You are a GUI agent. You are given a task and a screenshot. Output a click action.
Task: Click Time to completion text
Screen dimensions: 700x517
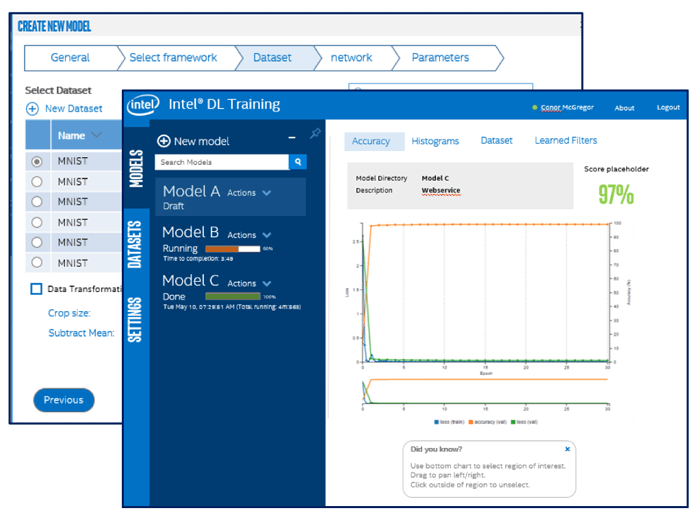tap(198, 258)
